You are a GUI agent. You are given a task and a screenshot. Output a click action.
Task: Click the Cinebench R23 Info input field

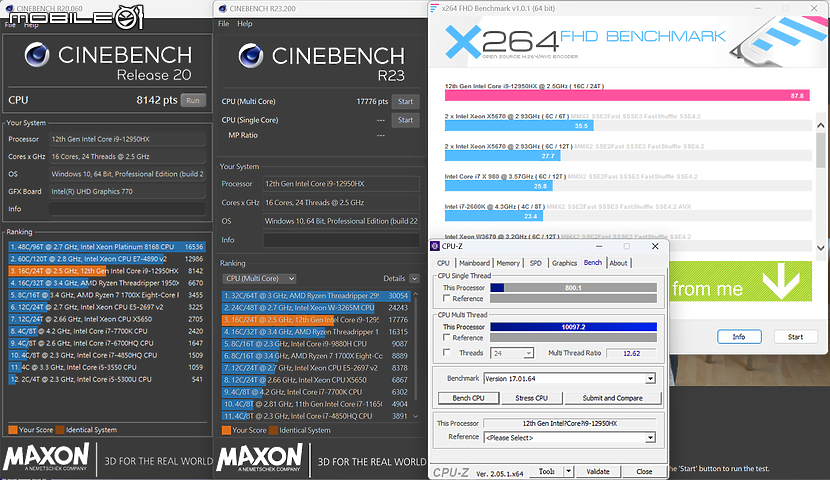pos(341,240)
